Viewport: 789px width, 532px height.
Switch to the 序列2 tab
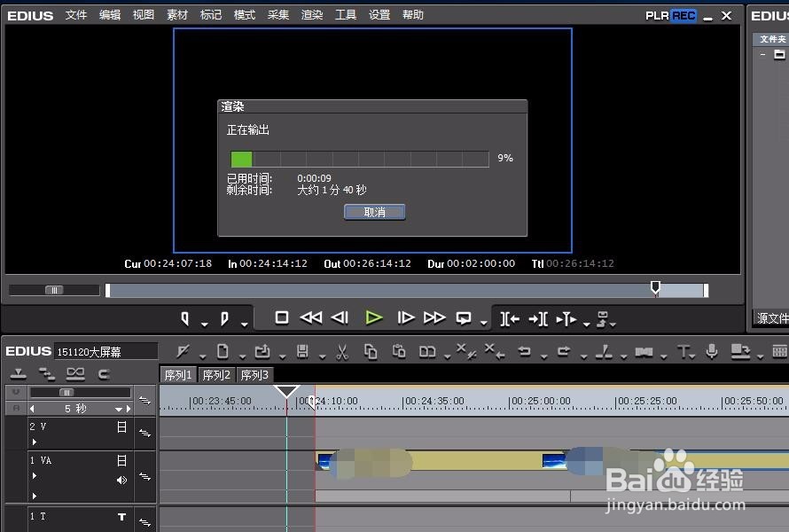pyautogui.click(x=217, y=375)
